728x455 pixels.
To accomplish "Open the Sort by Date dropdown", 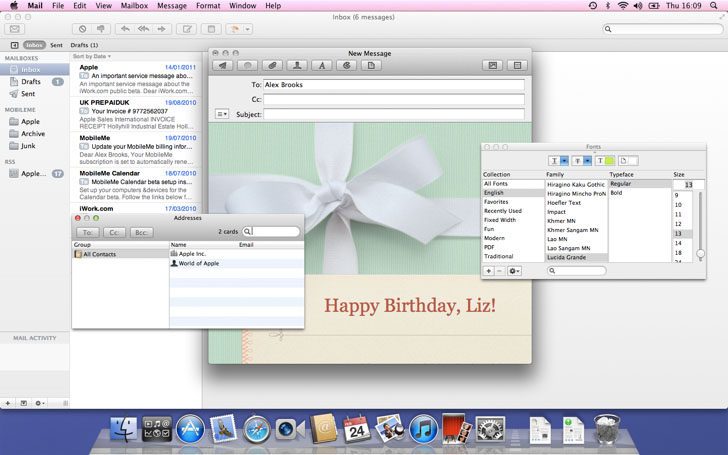I will [91, 56].
